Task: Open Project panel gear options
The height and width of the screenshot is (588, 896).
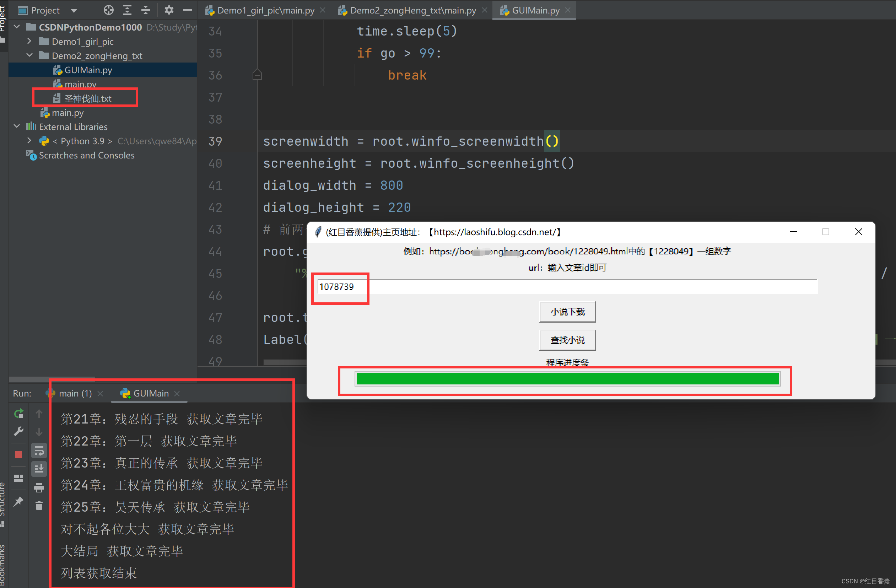Action: pos(169,10)
